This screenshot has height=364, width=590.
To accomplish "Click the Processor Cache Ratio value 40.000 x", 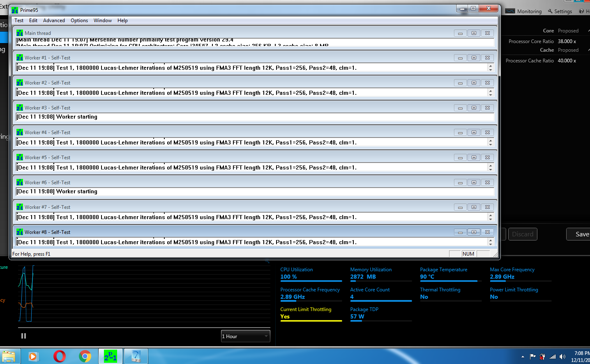I will pyautogui.click(x=567, y=61).
